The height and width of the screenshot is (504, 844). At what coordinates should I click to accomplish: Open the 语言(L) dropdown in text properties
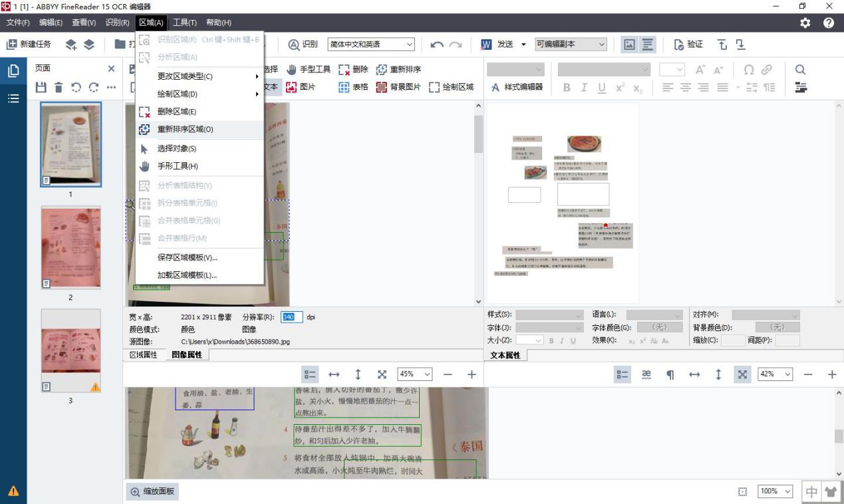click(x=654, y=315)
